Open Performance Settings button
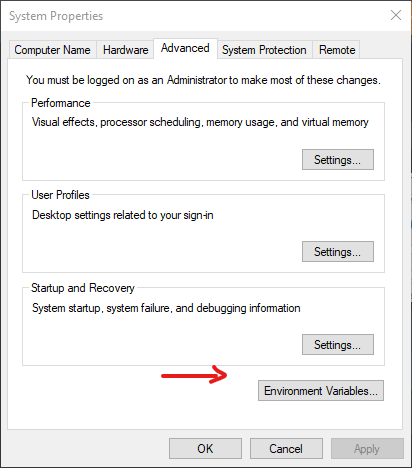Viewport: 412px width, 468px height. [338, 160]
